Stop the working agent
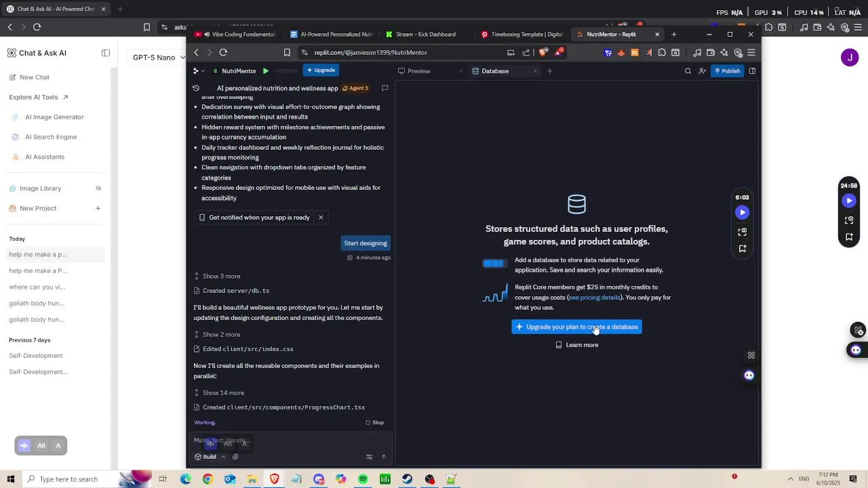The width and height of the screenshot is (868, 488). tap(374, 422)
